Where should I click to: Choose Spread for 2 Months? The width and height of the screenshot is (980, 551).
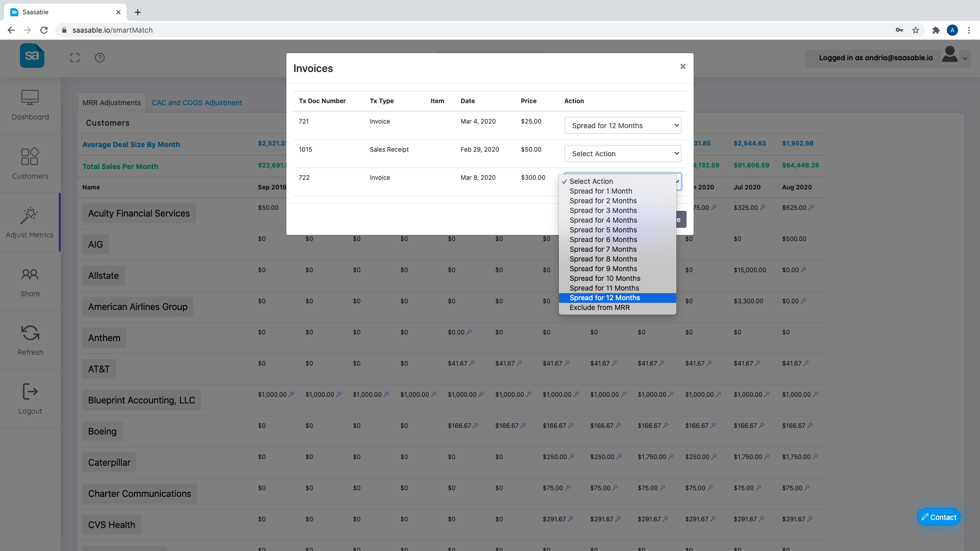[x=618, y=201]
